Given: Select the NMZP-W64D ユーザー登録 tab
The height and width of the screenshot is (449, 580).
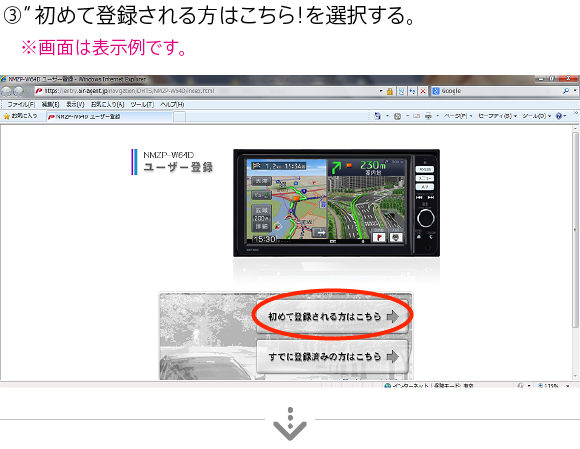Looking at the screenshot, I should (x=109, y=117).
